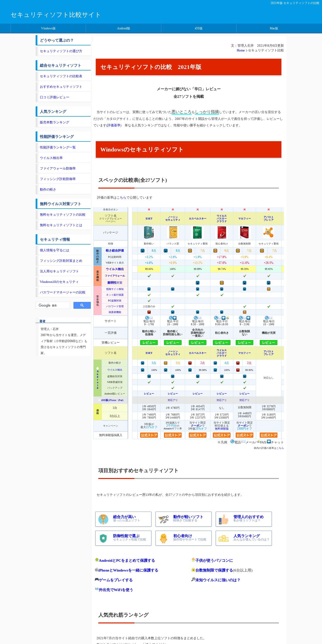Image resolution: width=322 pixels, height=644 pixels.
Task: Hide the カスペルスキー column via red X
Action: pos(198,209)
